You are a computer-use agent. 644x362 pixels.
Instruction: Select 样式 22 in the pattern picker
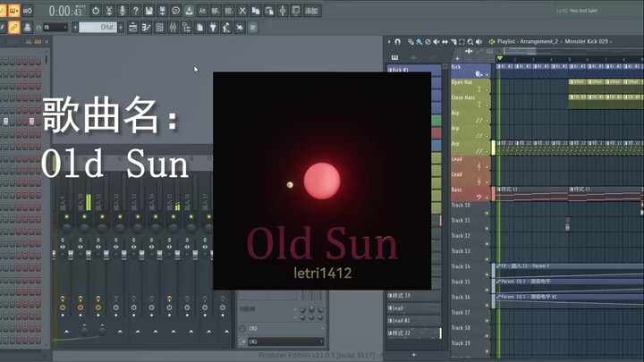[414, 333]
